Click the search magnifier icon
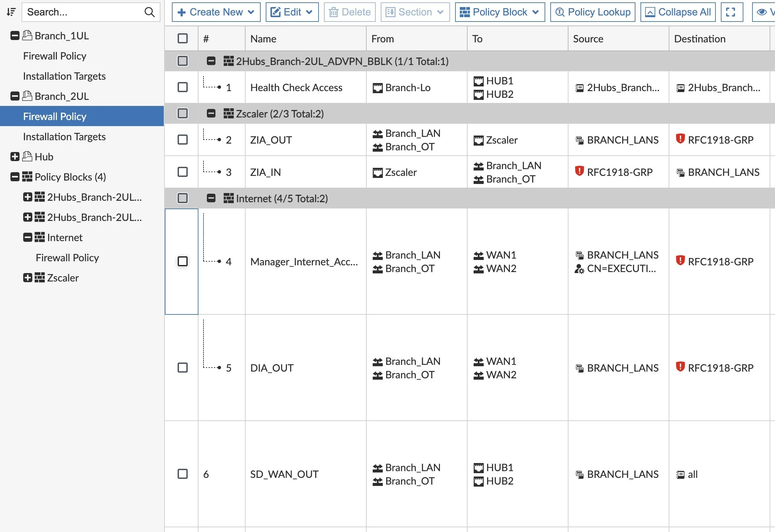The height and width of the screenshot is (532, 775). (x=149, y=12)
